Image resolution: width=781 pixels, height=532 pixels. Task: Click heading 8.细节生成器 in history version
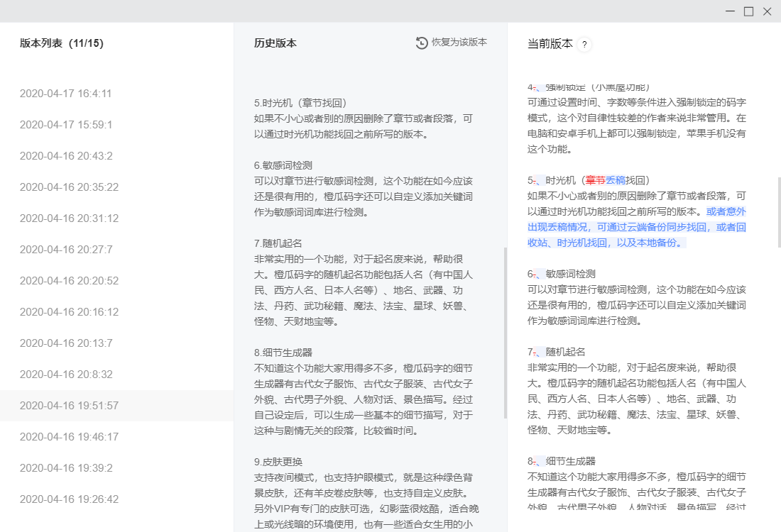(283, 353)
